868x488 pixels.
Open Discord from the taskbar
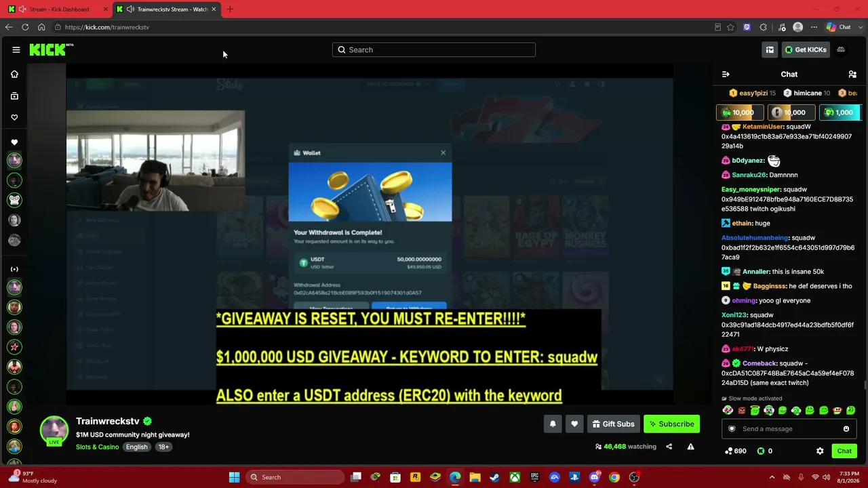tap(595, 477)
